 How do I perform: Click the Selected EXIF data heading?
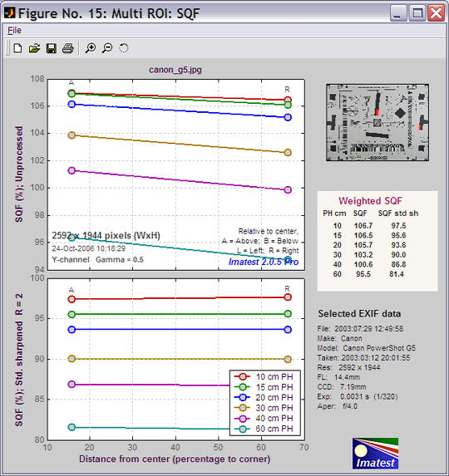click(x=359, y=313)
